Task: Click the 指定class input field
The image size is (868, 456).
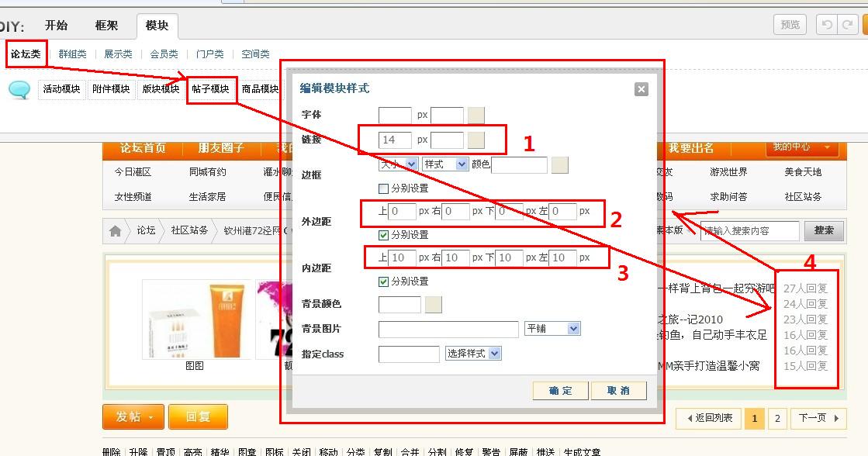Action: tap(409, 354)
